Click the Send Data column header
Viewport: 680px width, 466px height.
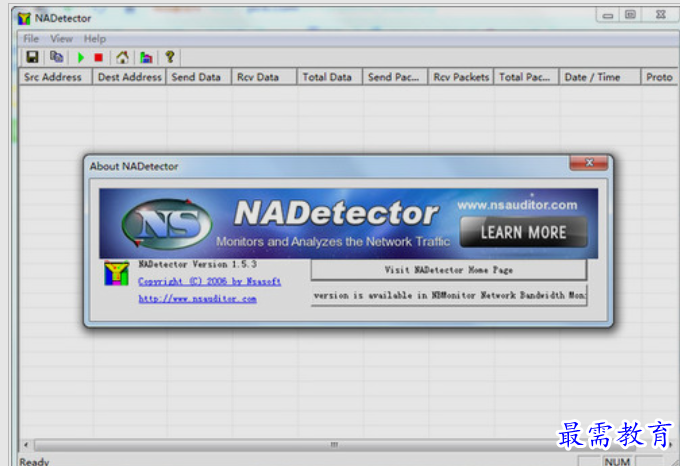click(199, 77)
